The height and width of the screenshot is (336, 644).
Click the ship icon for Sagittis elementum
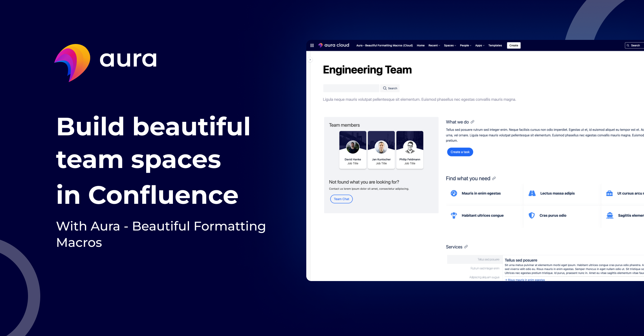click(x=610, y=215)
